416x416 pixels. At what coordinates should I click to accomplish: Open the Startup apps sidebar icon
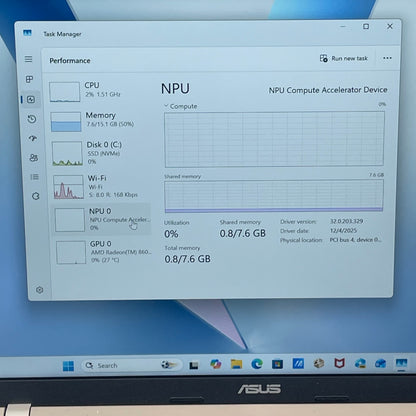click(33, 138)
